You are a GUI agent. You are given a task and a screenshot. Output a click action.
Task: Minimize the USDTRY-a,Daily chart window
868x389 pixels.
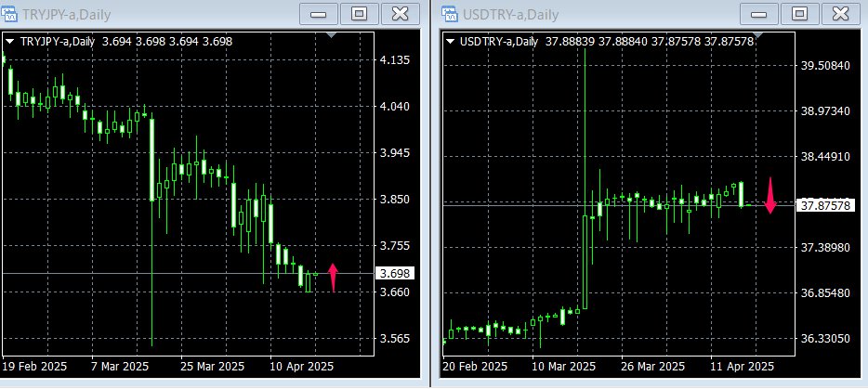click(x=759, y=14)
